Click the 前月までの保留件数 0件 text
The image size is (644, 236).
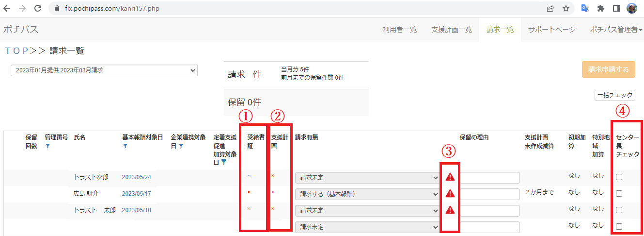(x=313, y=77)
